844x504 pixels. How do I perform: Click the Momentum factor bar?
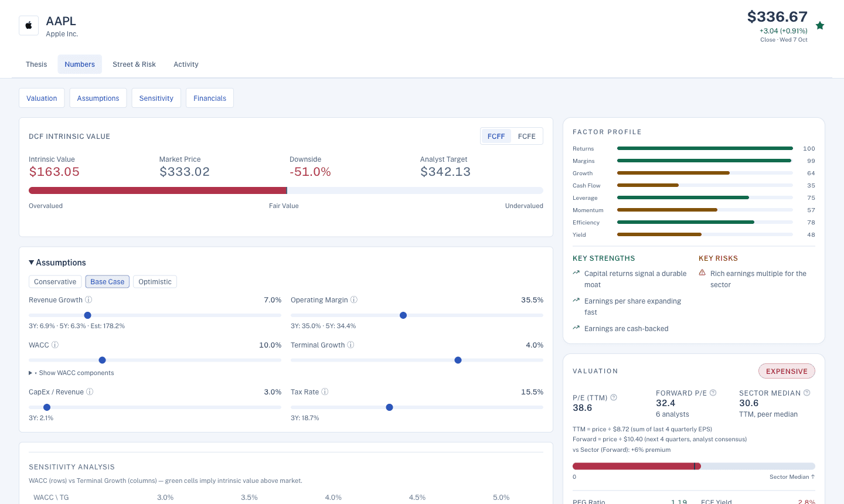pos(705,210)
